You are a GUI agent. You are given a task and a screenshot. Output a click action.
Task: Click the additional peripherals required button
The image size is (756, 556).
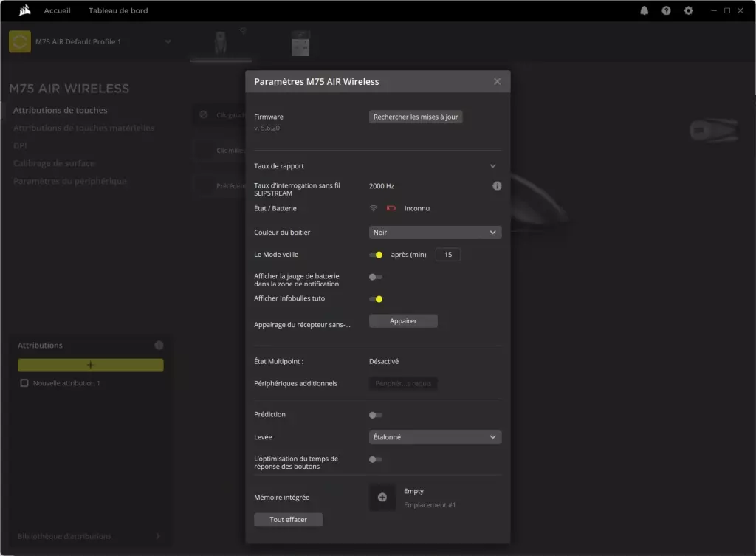point(403,383)
